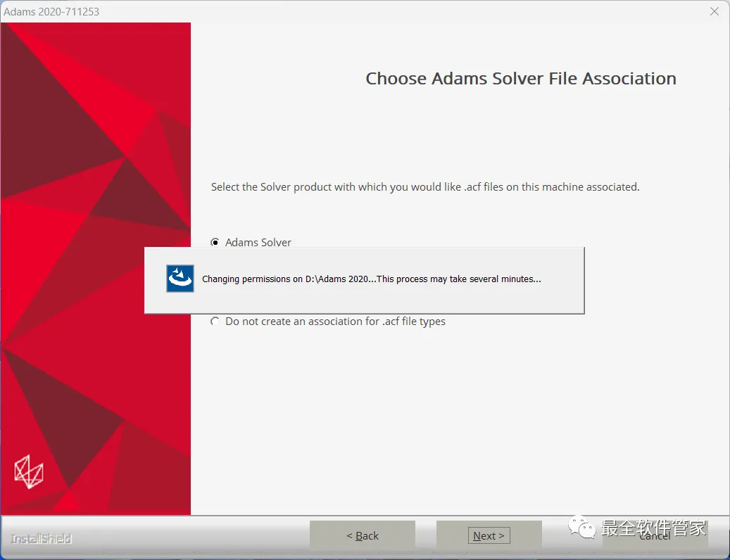The image size is (730, 560).
Task: Go back with the Back button
Action: coord(363,535)
